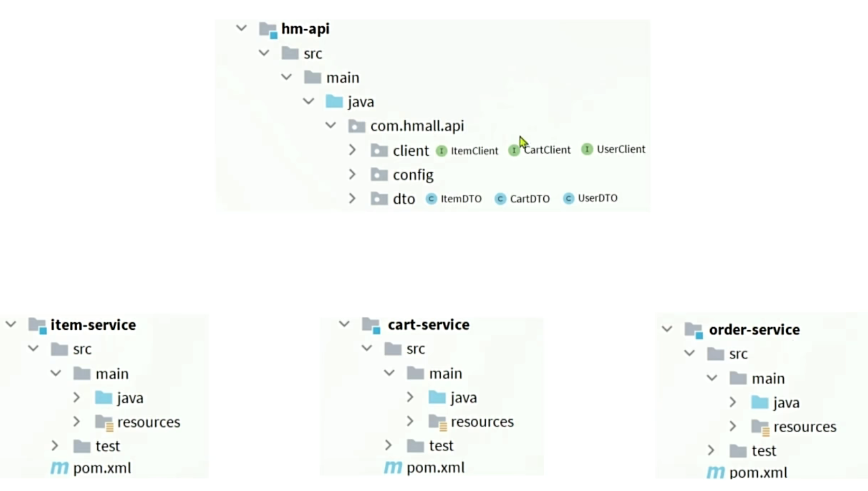Open the CartDTO class icon
This screenshot has width=868, height=491.
coord(500,199)
